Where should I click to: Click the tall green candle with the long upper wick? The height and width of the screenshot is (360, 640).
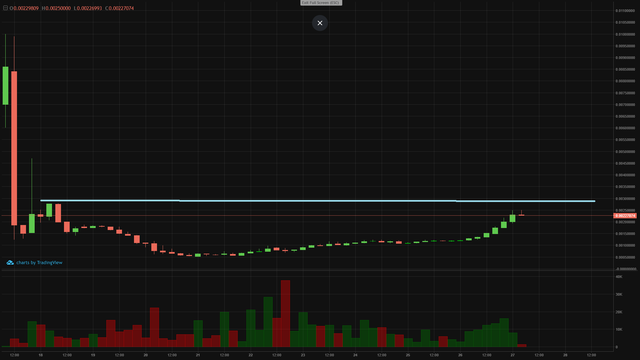click(32, 223)
